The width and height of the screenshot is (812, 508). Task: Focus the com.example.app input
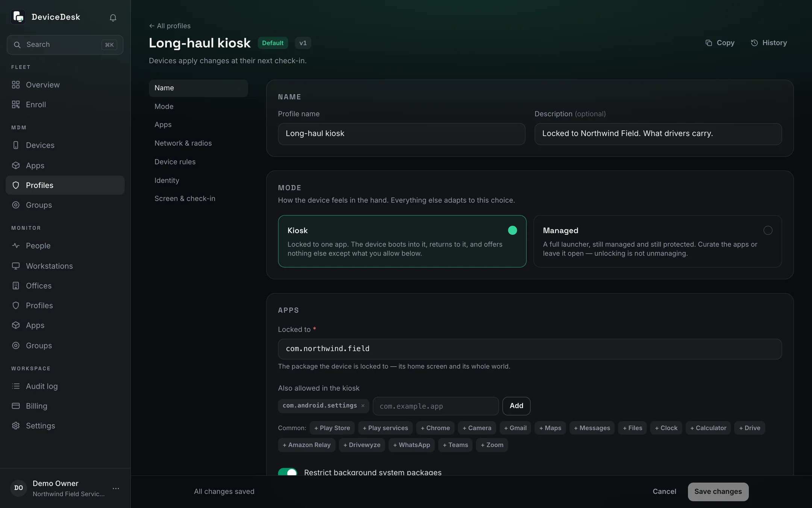[x=436, y=406]
